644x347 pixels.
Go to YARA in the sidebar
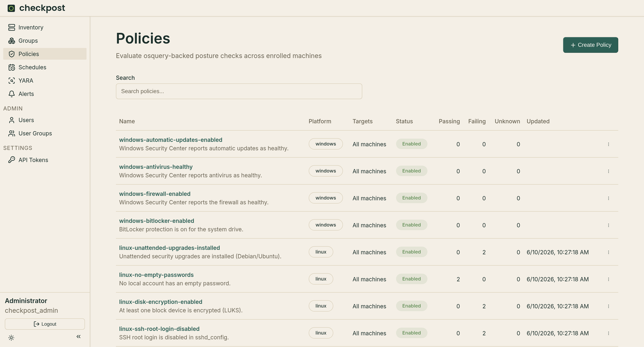pos(45,80)
